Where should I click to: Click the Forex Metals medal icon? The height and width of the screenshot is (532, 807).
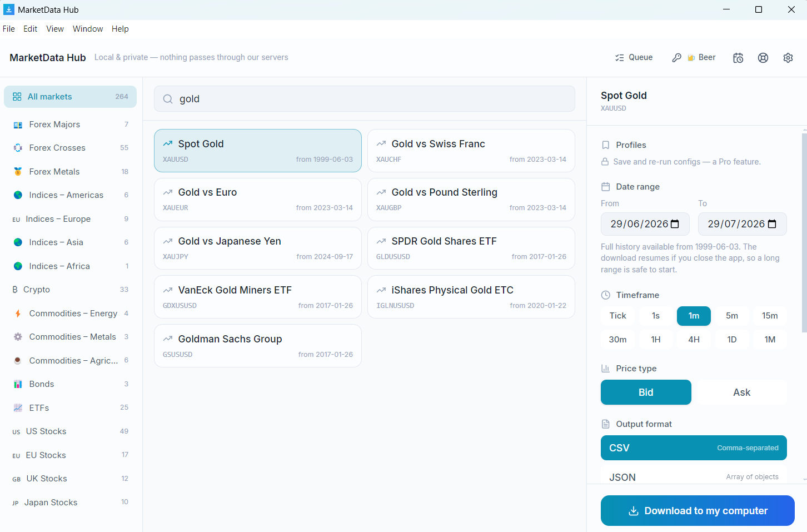pyautogui.click(x=18, y=172)
